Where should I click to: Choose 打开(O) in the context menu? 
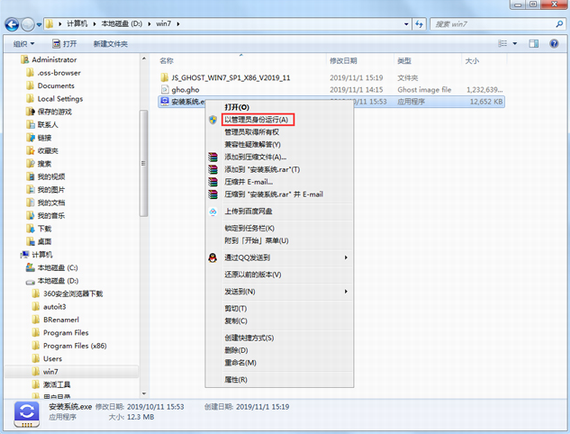click(x=237, y=107)
